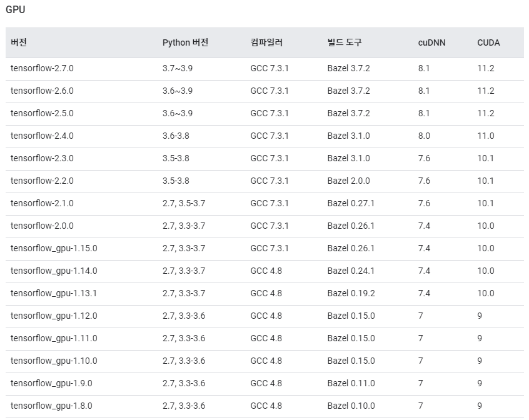529x420 pixels.
Task: Click the 버전 column header
Action: 19,42
